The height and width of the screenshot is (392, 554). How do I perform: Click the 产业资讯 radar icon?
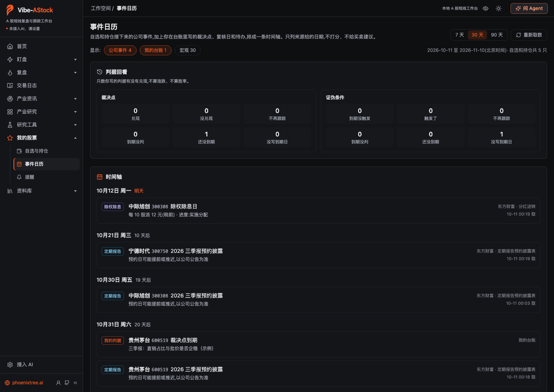pyautogui.click(x=10, y=99)
